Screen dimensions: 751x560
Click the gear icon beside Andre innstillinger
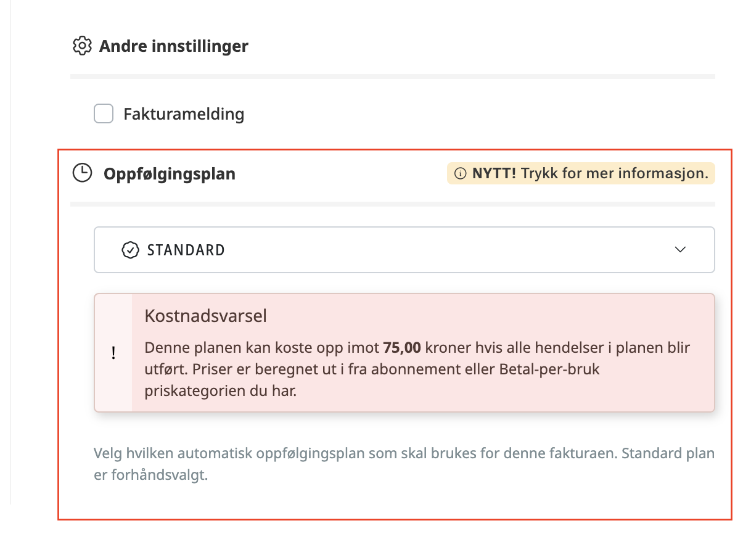[82, 46]
